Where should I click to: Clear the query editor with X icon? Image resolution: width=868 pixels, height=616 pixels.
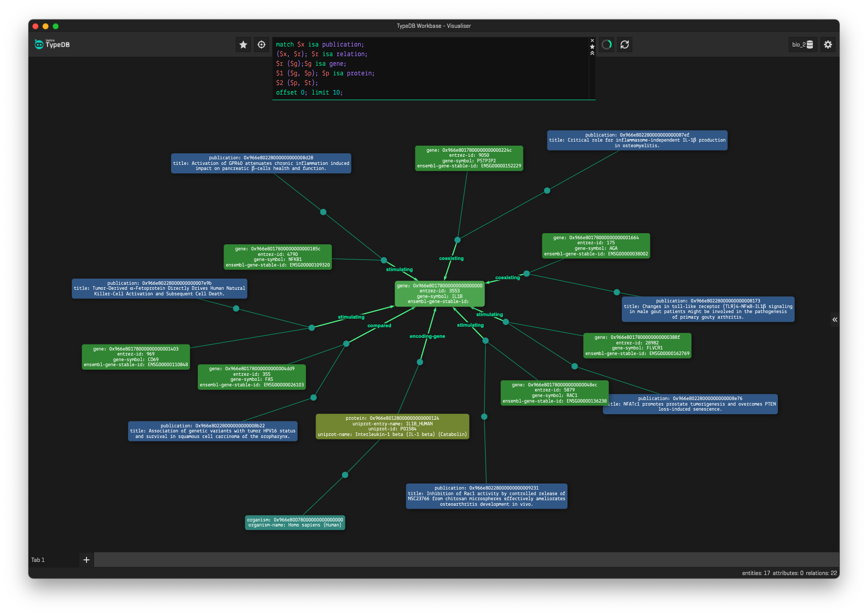[x=592, y=40]
